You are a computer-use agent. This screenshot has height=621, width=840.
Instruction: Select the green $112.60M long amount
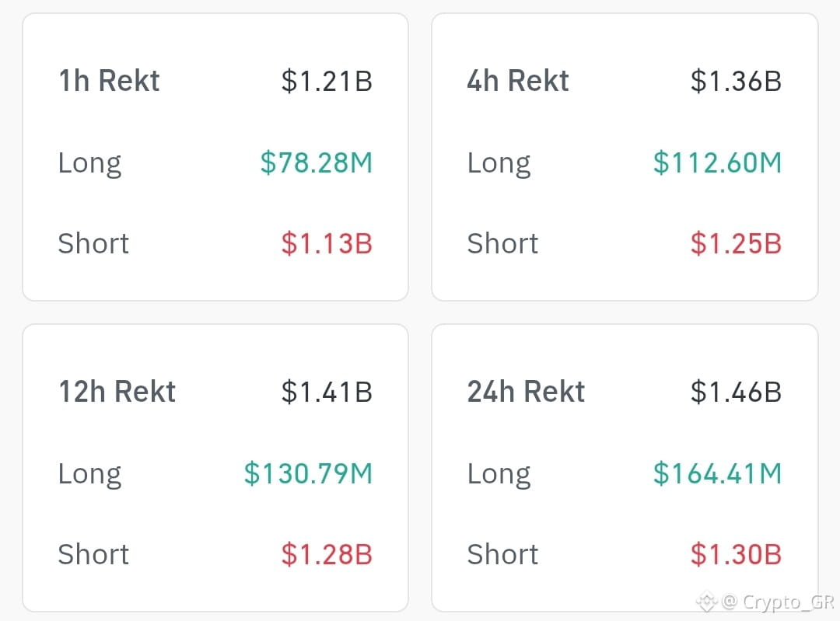pos(718,162)
